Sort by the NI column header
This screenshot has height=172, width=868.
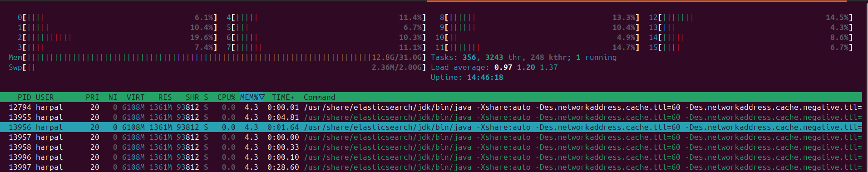point(113,97)
